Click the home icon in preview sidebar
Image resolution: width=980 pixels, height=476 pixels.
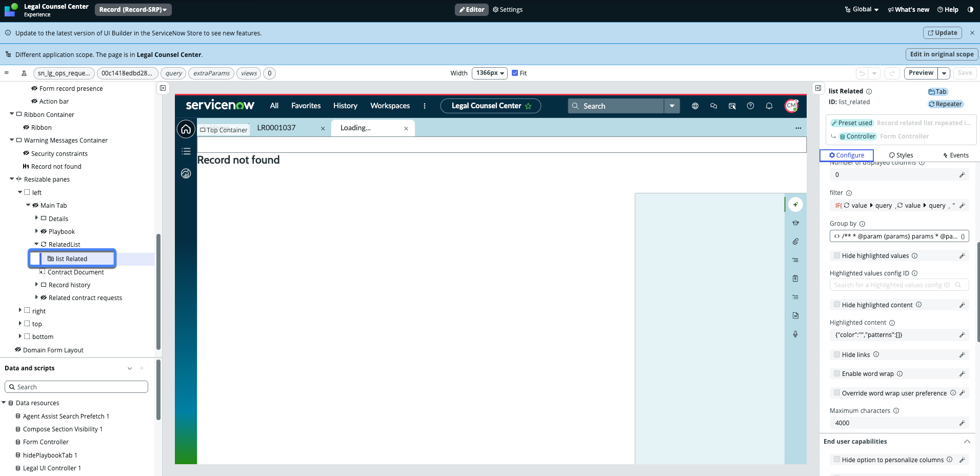coord(186,129)
